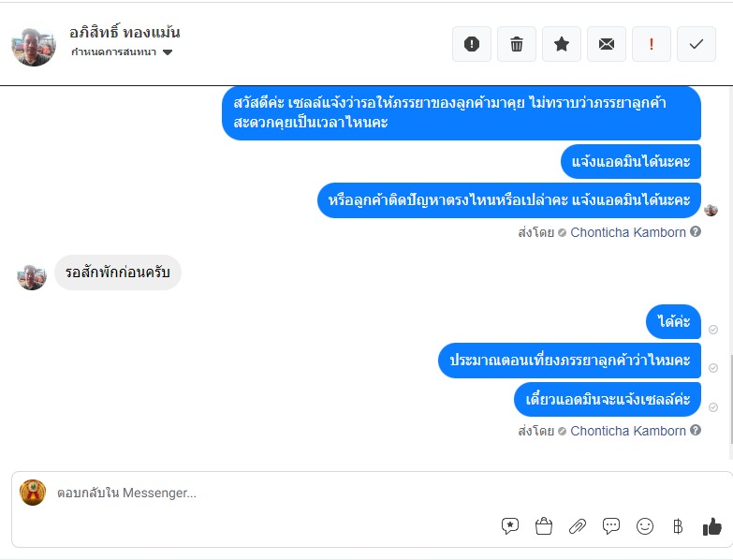The height and width of the screenshot is (560, 733).
Task: Mark conversation as unread with envelope icon
Action: [x=607, y=44]
